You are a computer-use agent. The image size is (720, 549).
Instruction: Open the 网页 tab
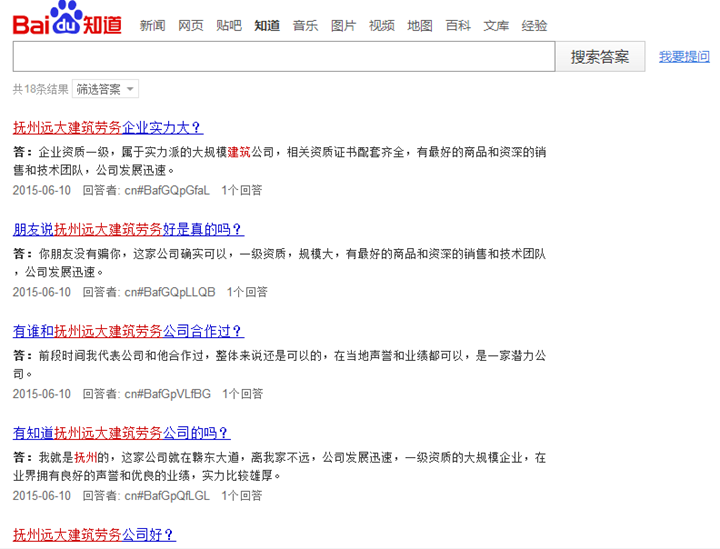point(191,26)
